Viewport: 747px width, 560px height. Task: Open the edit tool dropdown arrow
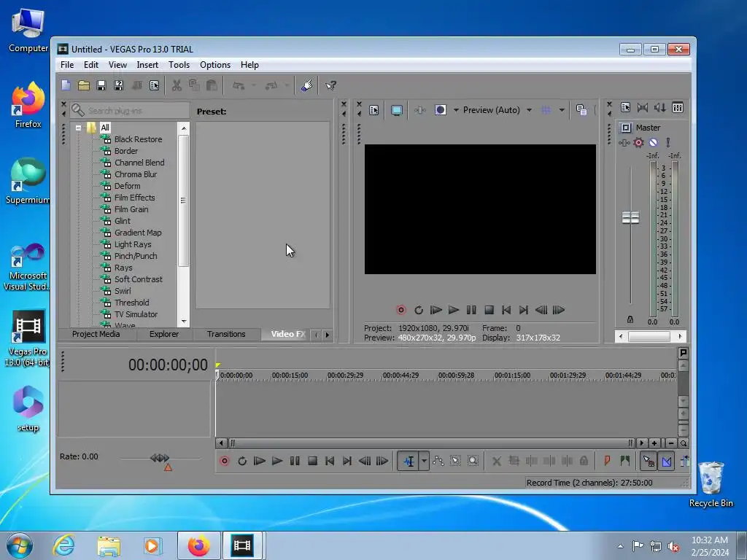pyautogui.click(x=424, y=461)
